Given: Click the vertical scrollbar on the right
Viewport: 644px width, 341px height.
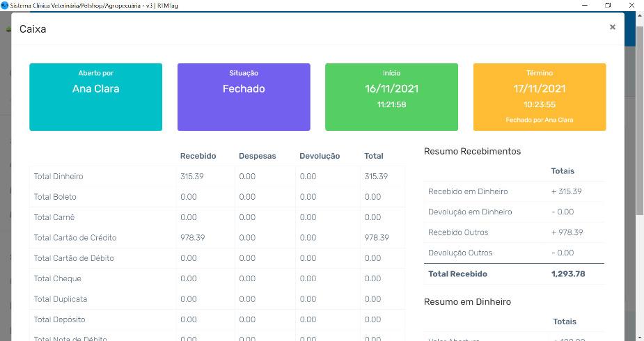Looking at the screenshot, I should (x=640, y=139).
